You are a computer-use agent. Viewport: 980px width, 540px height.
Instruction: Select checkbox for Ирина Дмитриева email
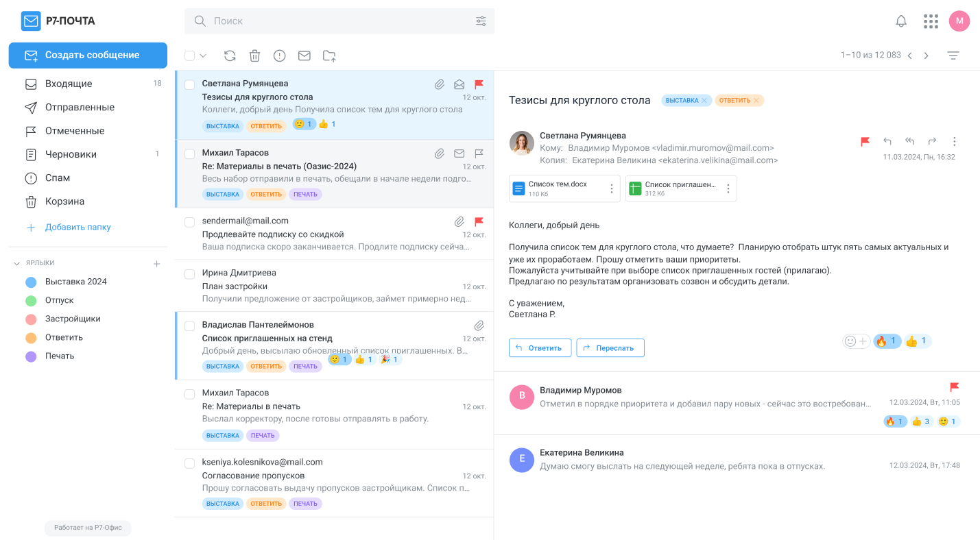190,274
